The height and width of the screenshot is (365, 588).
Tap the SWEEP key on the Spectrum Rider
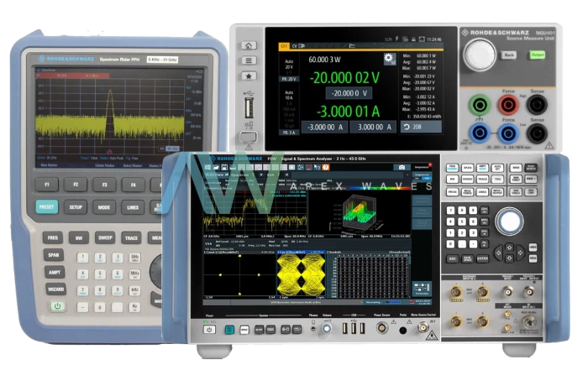(x=105, y=238)
